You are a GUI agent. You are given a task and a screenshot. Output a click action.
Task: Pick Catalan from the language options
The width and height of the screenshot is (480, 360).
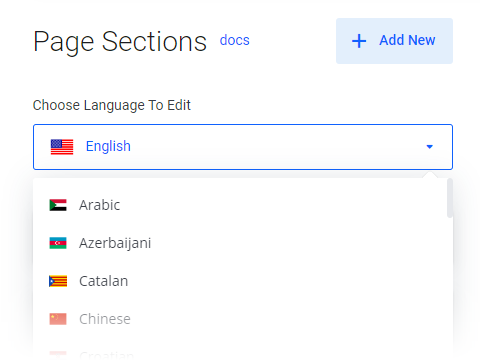pos(243,281)
